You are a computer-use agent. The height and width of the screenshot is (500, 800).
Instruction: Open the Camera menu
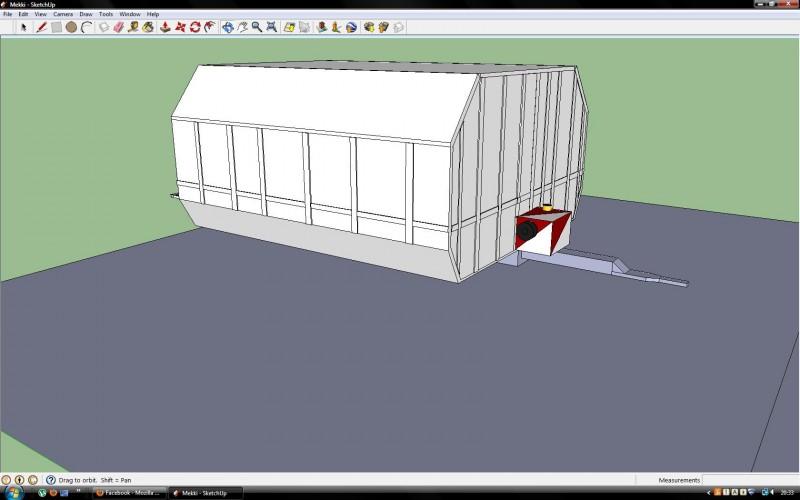[x=63, y=14]
